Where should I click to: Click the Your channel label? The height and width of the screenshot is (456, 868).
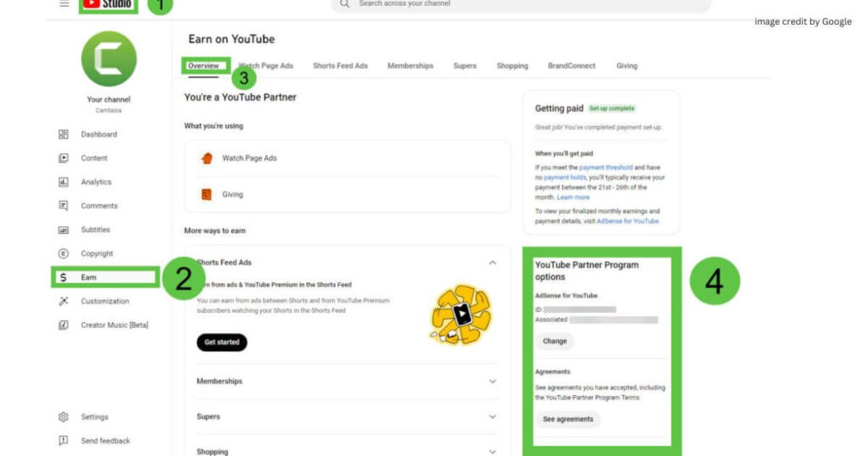tap(108, 100)
